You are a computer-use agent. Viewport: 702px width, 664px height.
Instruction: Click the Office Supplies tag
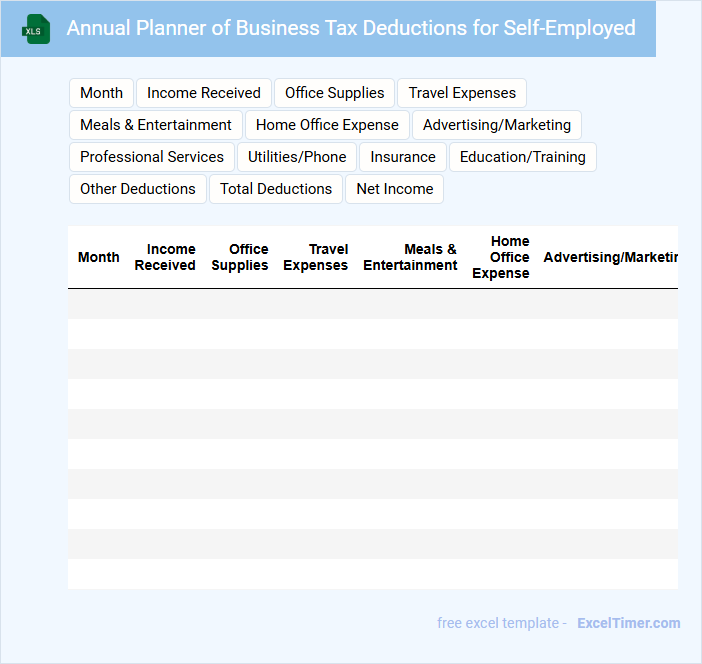coord(334,93)
